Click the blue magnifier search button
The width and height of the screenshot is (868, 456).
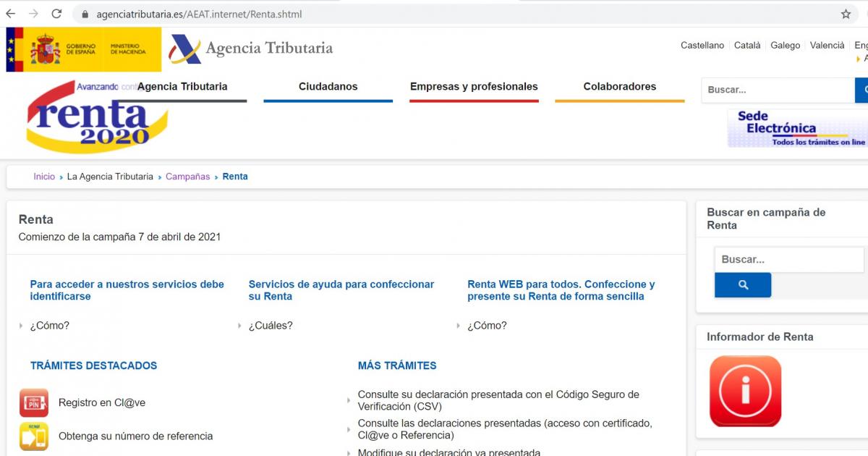(743, 285)
